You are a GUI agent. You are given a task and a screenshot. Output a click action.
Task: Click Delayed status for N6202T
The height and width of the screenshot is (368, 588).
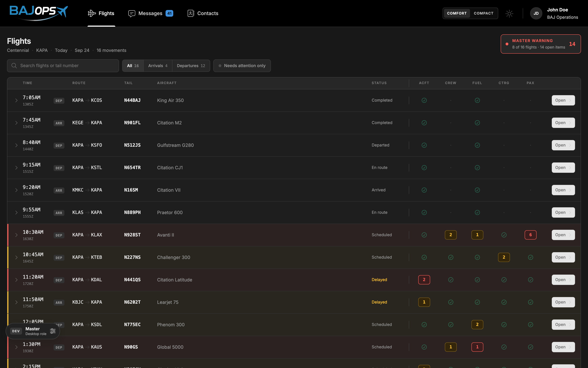tap(379, 302)
